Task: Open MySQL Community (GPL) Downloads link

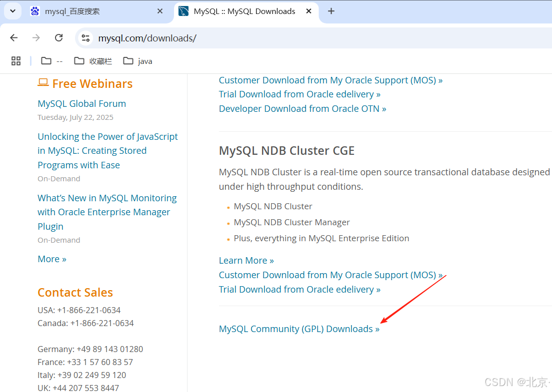Action: pos(299,329)
